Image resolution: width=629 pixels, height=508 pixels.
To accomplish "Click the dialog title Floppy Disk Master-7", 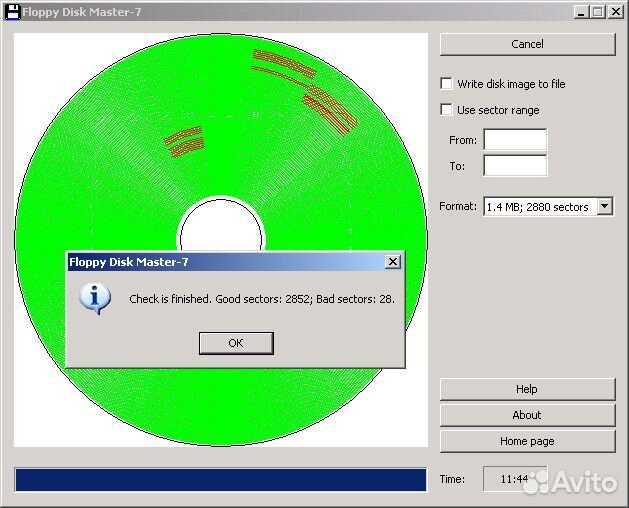I will click(x=128, y=262).
